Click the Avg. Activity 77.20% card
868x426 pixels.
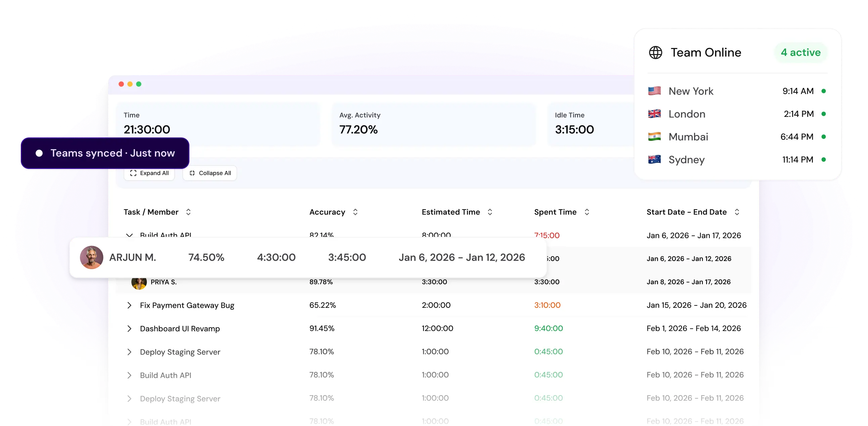tap(433, 124)
